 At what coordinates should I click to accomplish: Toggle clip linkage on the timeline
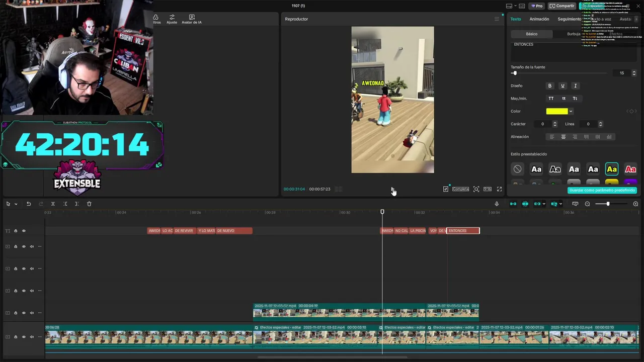(537, 204)
